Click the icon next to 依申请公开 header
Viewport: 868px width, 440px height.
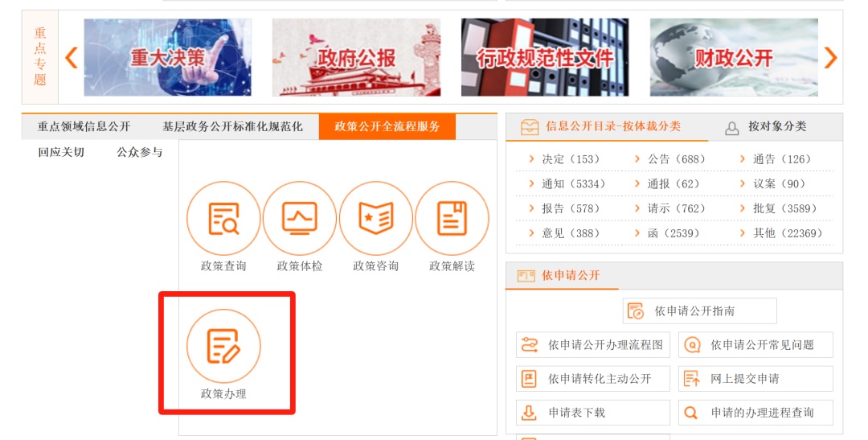click(x=526, y=275)
